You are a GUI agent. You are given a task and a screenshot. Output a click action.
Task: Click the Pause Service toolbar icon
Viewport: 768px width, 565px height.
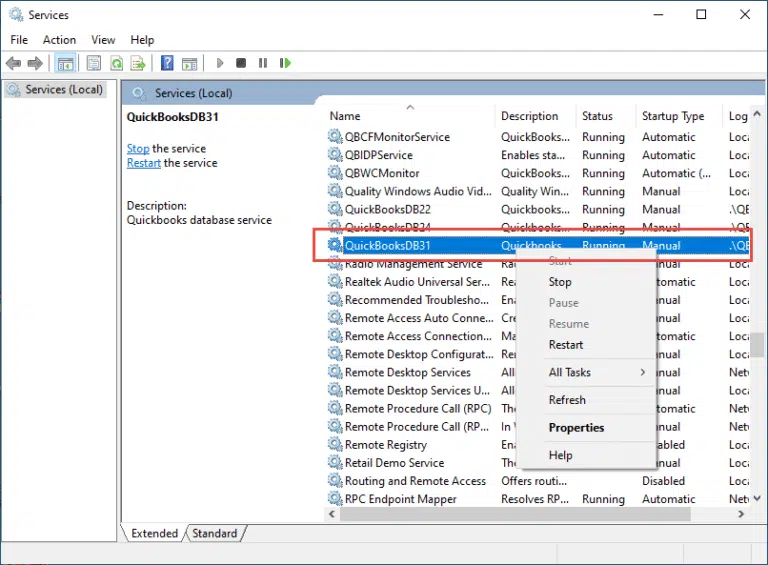pos(263,63)
